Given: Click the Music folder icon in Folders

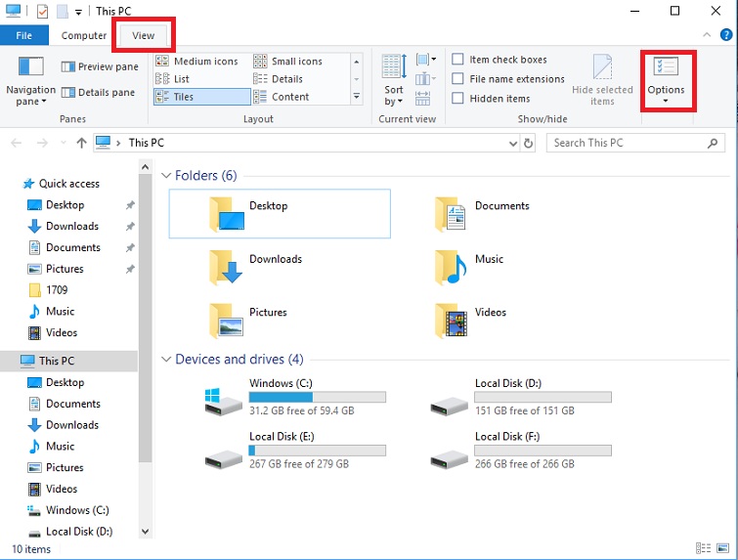Looking at the screenshot, I should 451,266.
